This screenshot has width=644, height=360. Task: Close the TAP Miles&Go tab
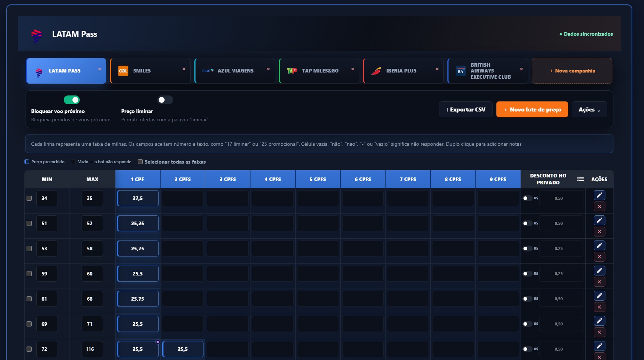[x=352, y=69]
